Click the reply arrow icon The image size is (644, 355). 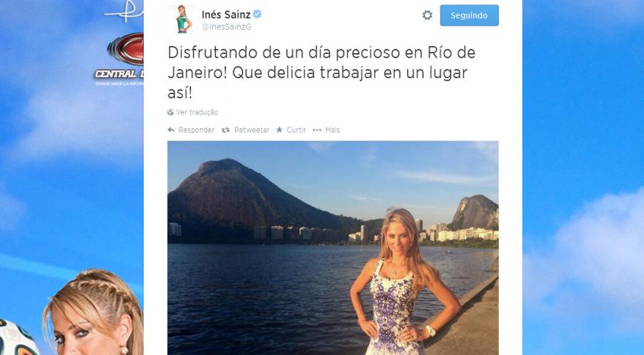coord(171,130)
